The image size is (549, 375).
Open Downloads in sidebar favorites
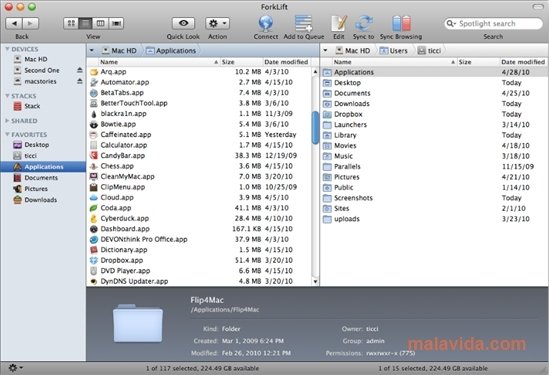(x=35, y=200)
